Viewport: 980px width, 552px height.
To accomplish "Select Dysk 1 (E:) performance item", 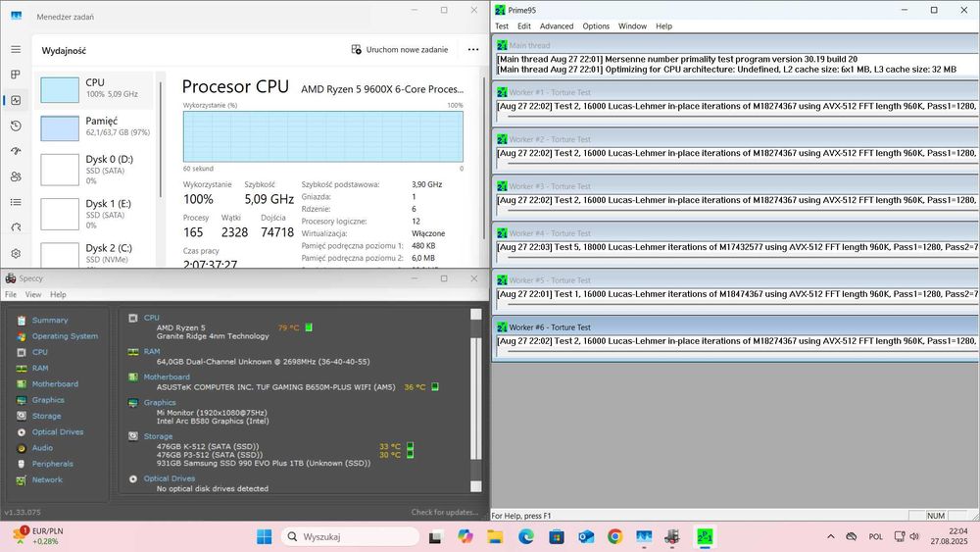I will click(94, 214).
